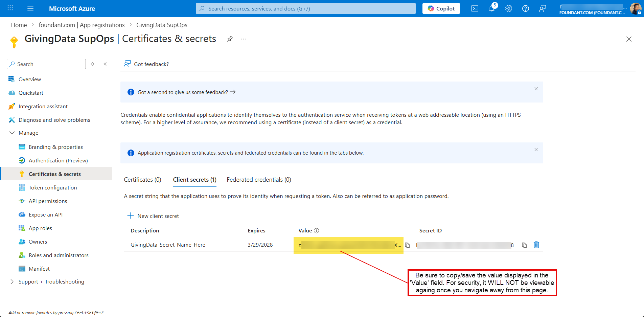Collapse the left navigation menu
Viewport: 644px width, 317px height.
105,64
